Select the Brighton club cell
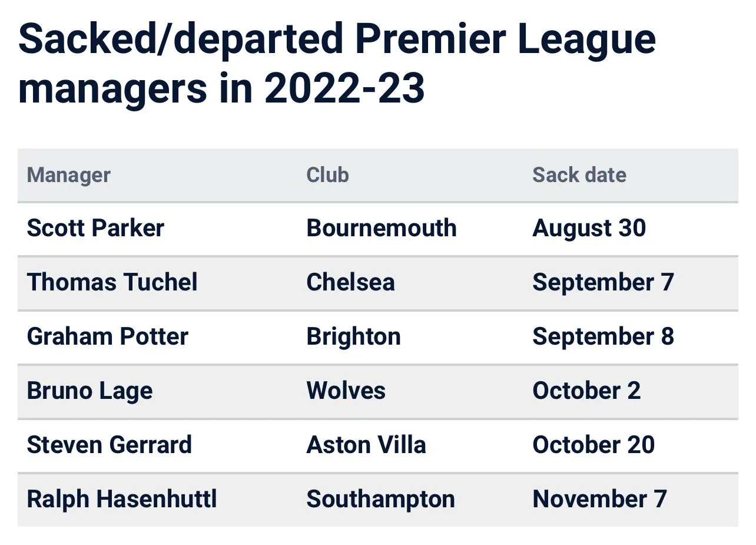This screenshot has width=756, height=545. coord(353,336)
